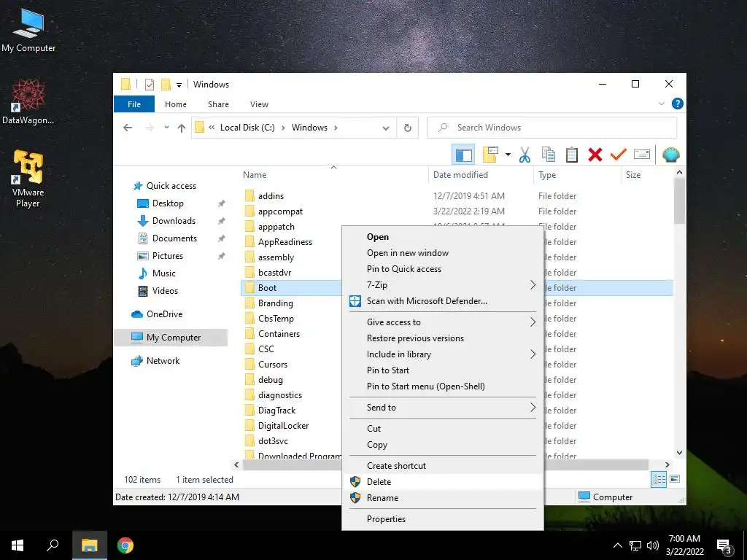
Task: Open Google Chrome from the taskbar
Action: pyautogui.click(x=125, y=545)
